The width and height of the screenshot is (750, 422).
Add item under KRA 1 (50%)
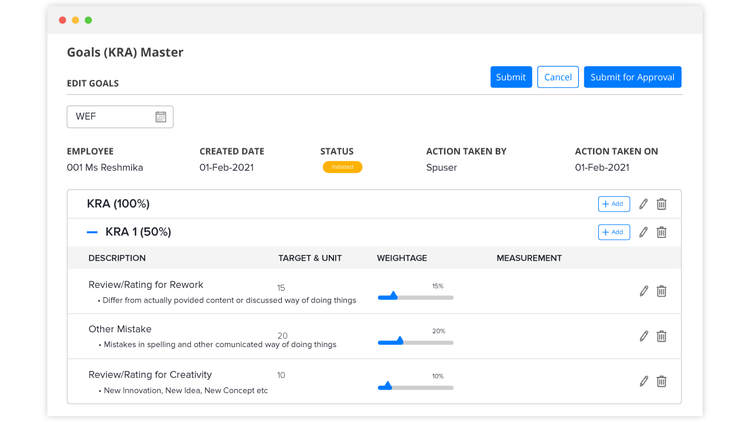614,232
